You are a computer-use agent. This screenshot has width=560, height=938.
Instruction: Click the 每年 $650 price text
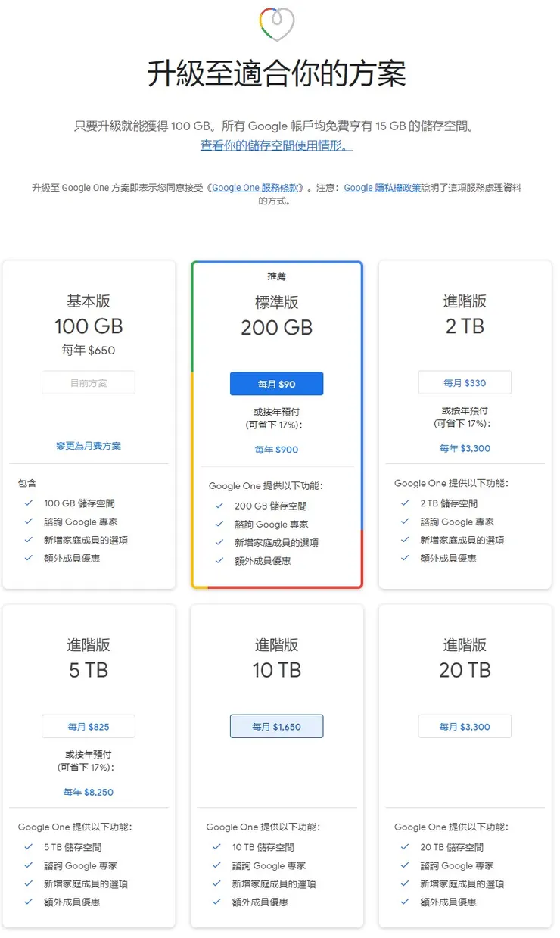(89, 351)
